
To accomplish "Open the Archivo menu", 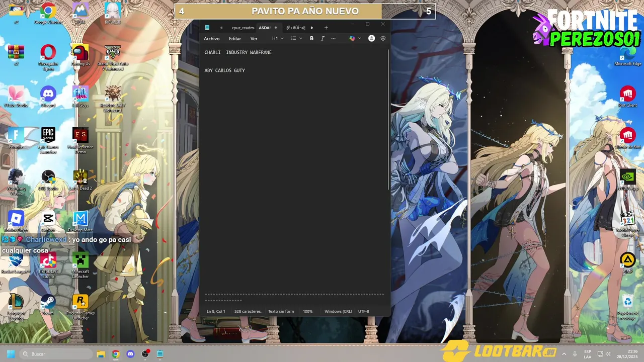I will (x=212, y=39).
